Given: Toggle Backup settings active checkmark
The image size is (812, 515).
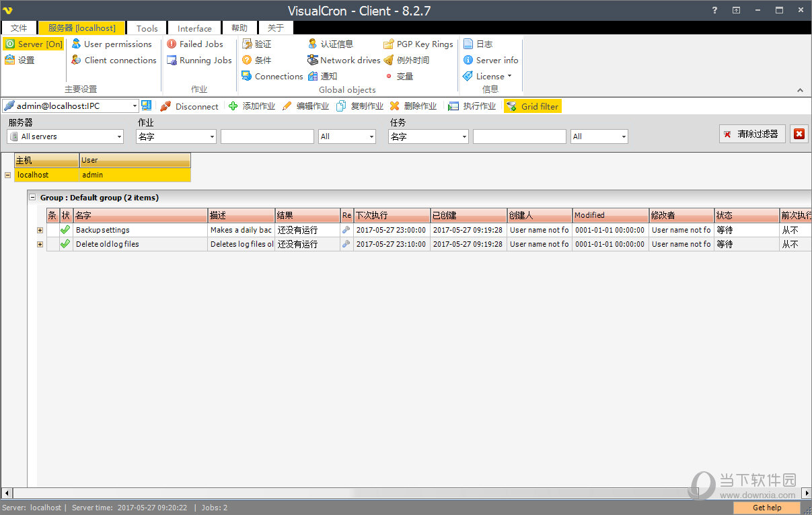Looking at the screenshot, I should 65,230.
